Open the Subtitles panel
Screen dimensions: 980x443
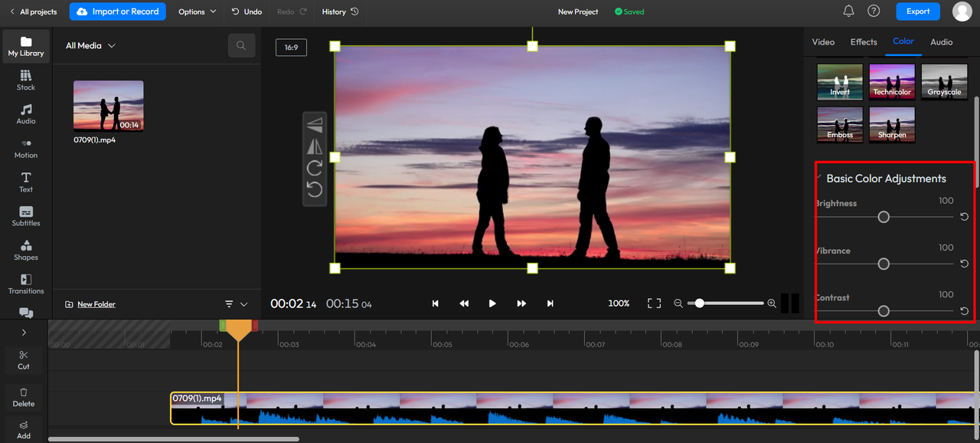pyautogui.click(x=26, y=216)
